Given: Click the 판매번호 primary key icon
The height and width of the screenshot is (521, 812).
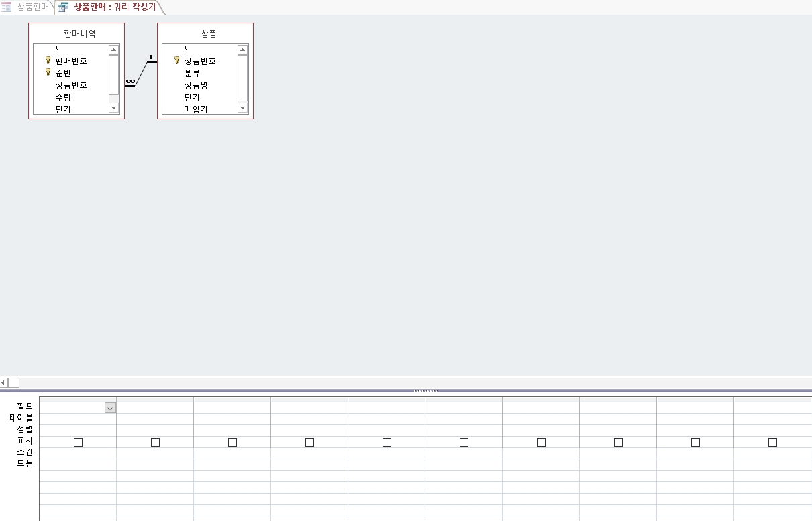Looking at the screenshot, I should [48, 60].
